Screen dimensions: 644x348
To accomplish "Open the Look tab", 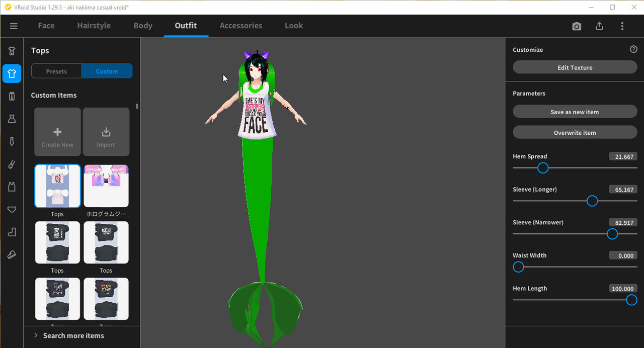I will (x=294, y=26).
